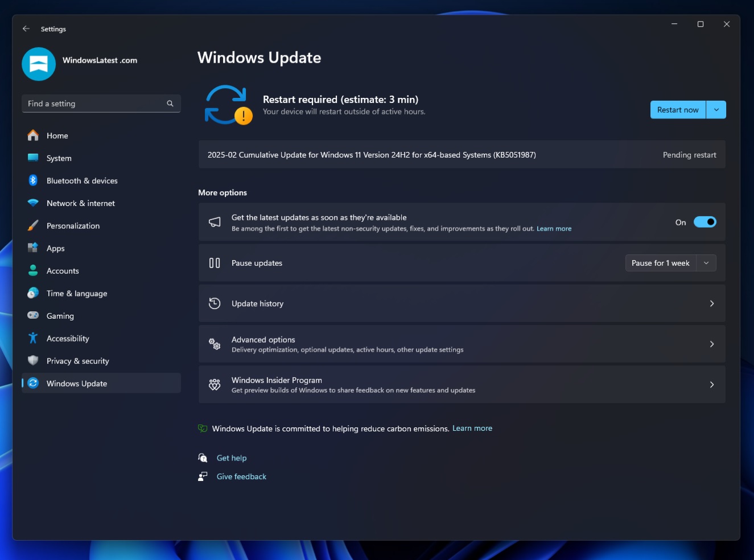This screenshot has height=560, width=754.
Task: Click the Personalization brush icon
Action: (33, 225)
